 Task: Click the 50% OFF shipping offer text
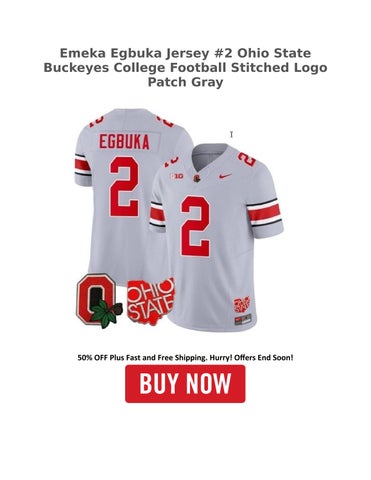pos(185,358)
